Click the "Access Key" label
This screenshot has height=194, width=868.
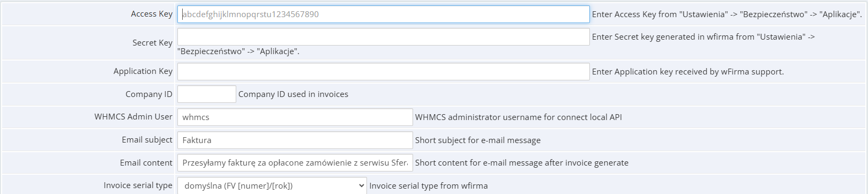[152, 14]
